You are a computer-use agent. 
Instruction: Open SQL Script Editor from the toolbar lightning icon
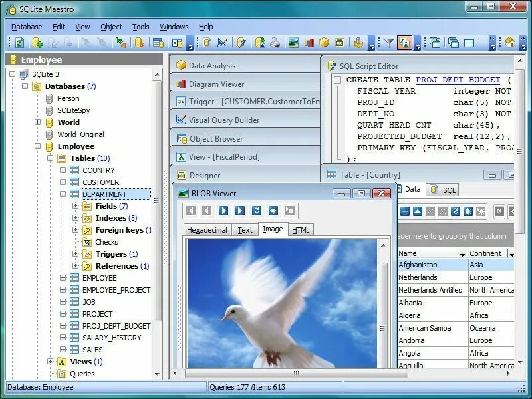coord(241,43)
